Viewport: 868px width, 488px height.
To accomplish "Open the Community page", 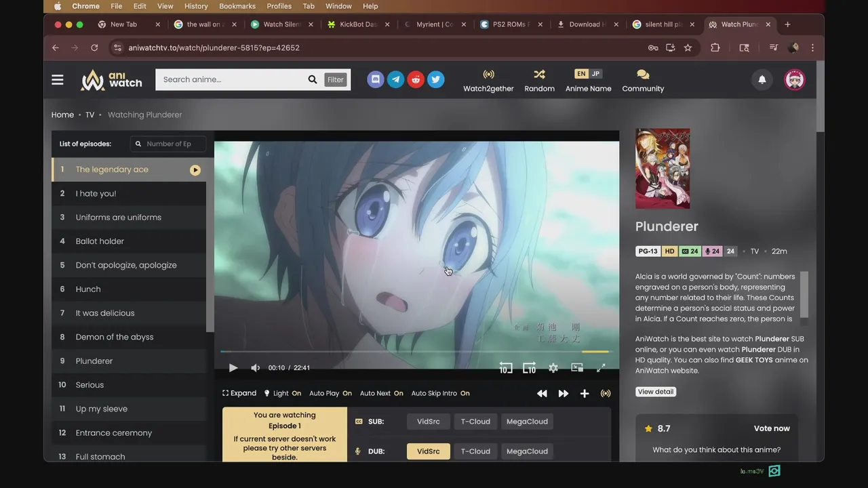I will click(x=643, y=81).
